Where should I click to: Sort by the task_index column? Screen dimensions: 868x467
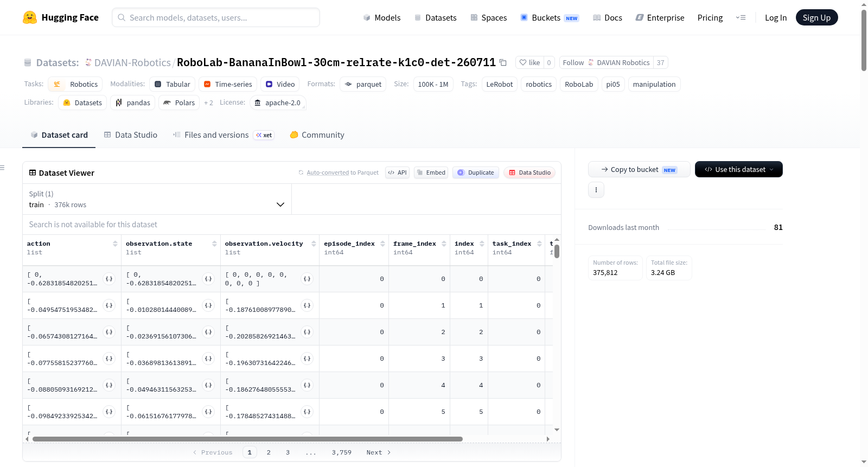click(x=539, y=244)
